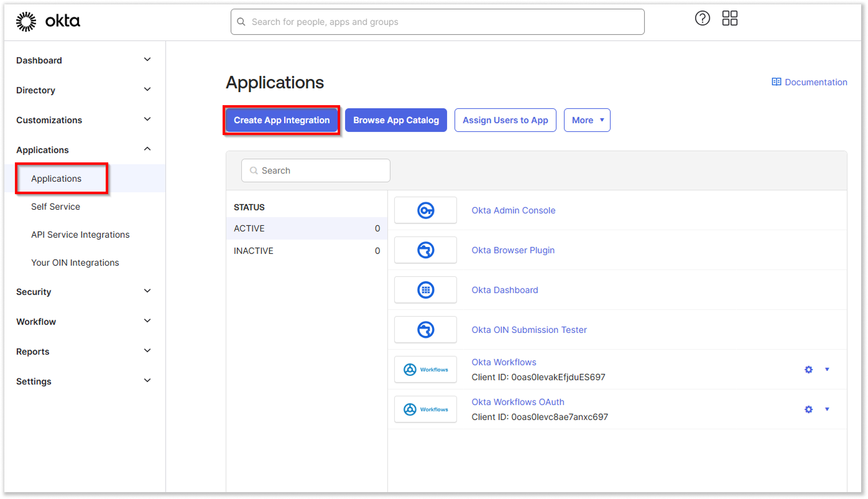The image size is (868, 499).
Task: Open the Okta Workflows link
Action: (504, 362)
